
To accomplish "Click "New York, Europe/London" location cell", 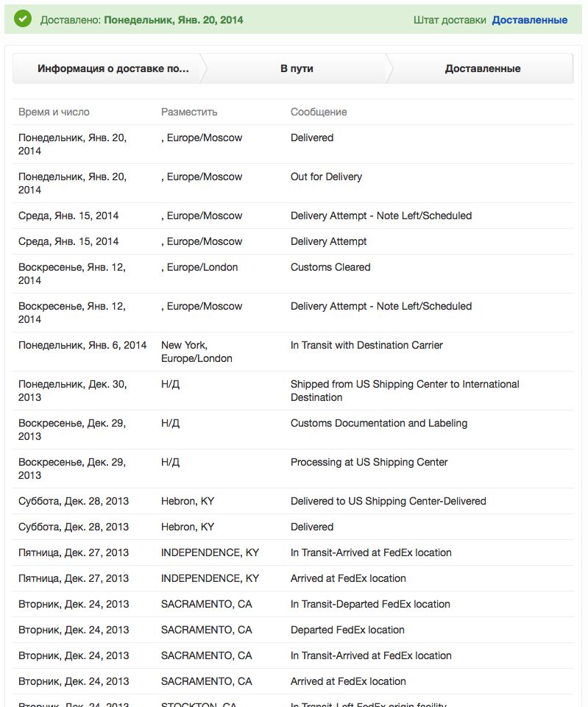I will [196, 352].
